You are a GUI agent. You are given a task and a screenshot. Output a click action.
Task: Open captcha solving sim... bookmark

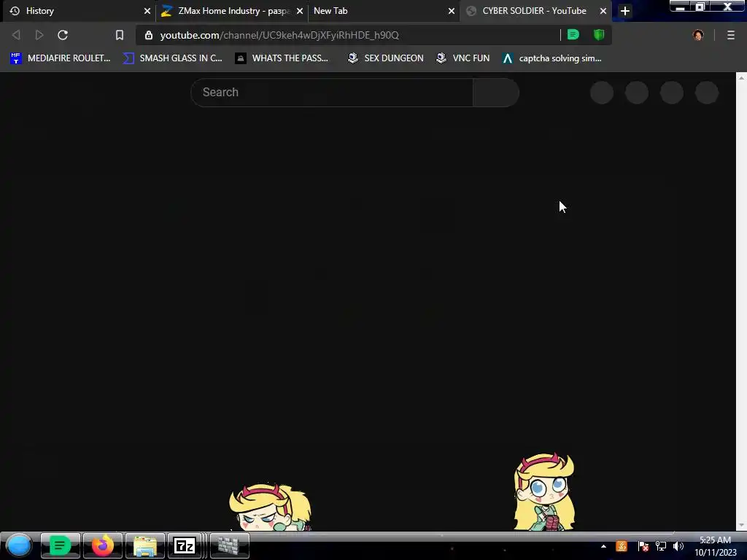pyautogui.click(x=552, y=58)
